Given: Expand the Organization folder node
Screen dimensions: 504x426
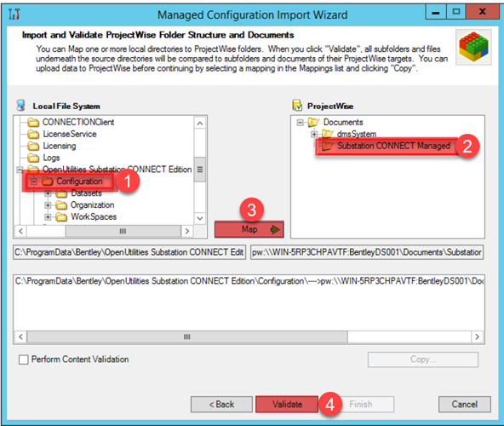Looking at the screenshot, I should click(x=48, y=205).
